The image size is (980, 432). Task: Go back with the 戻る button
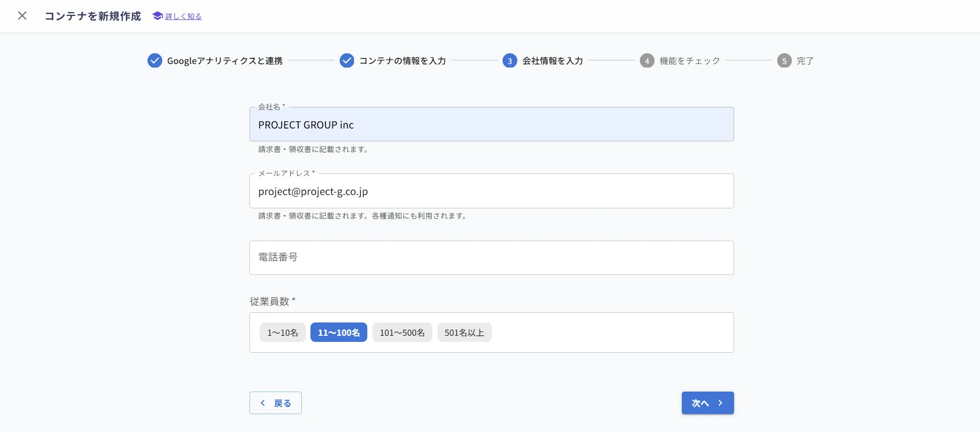[x=276, y=403]
